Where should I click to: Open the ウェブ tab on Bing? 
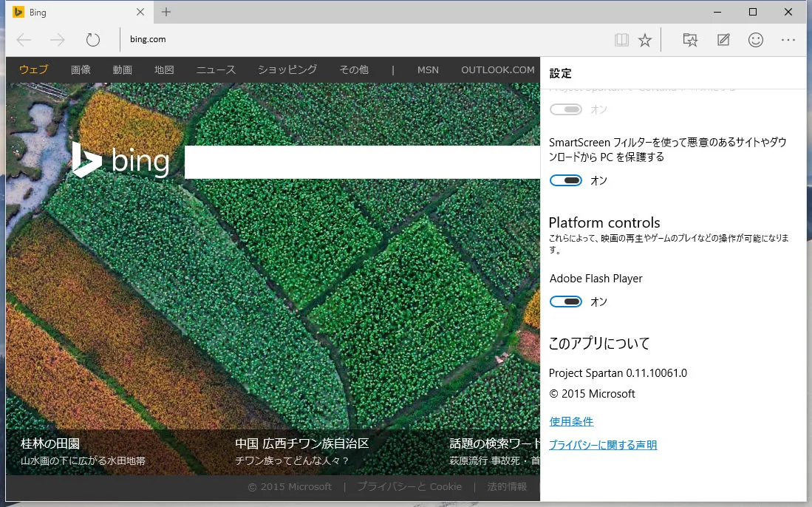34,69
